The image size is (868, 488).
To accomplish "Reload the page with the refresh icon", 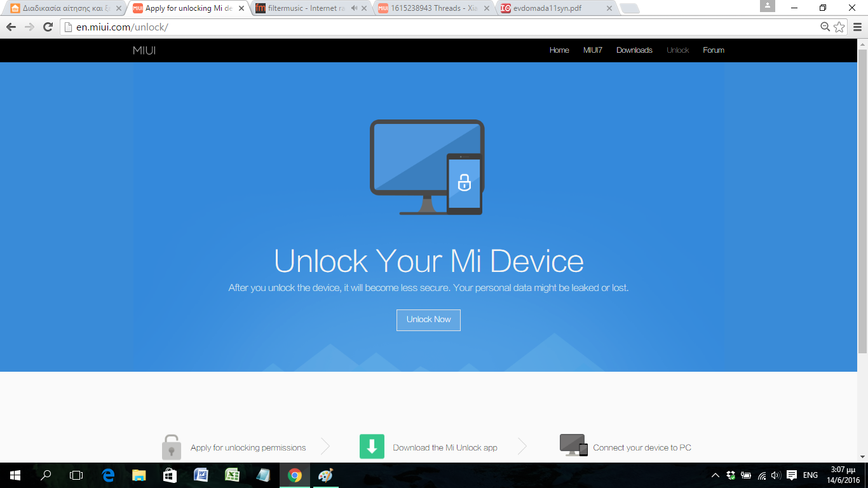I will point(48,27).
